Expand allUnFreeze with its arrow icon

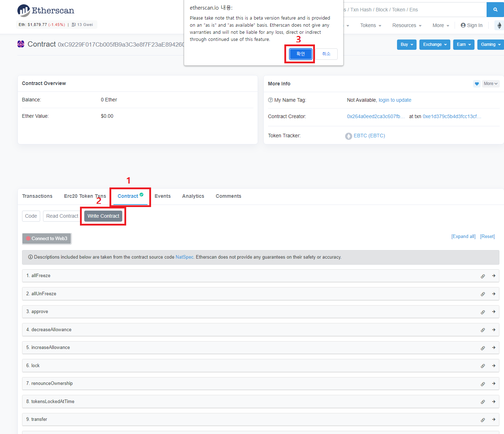pyautogui.click(x=494, y=294)
